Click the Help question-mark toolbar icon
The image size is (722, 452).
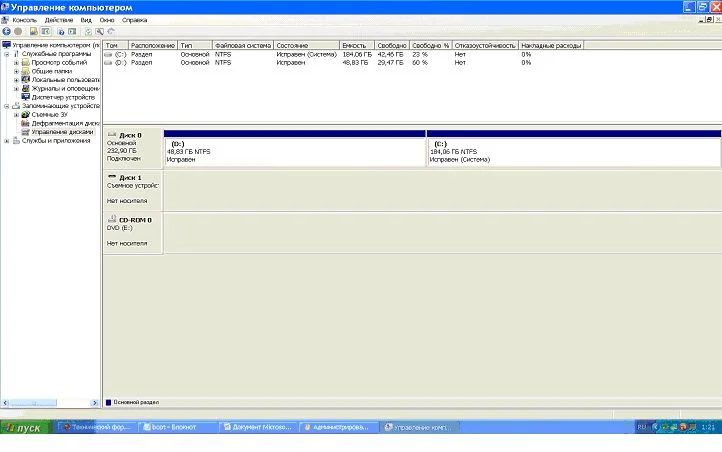(x=61, y=31)
